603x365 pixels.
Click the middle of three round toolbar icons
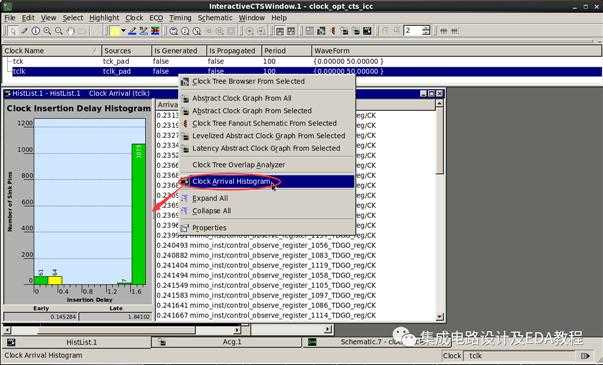(185, 31)
